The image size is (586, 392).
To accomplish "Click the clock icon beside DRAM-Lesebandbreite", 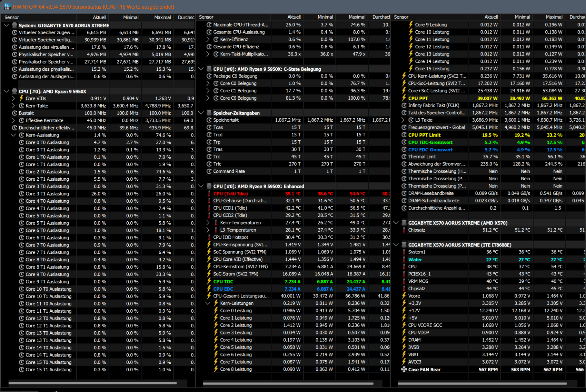I will [x=404, y=193].
